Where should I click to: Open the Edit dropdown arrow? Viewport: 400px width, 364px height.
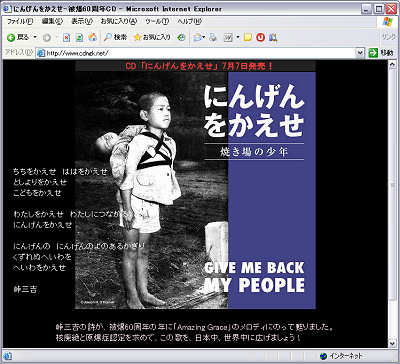pyautogui.click(x=238, y=38)
